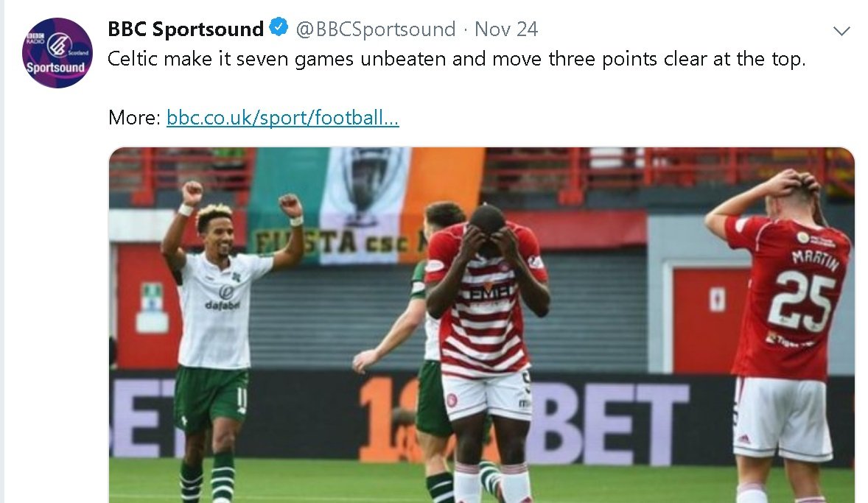868x503 pixels.
Task: Click the tweet text about Celtic unbeaten
Action: click(456, 59)
